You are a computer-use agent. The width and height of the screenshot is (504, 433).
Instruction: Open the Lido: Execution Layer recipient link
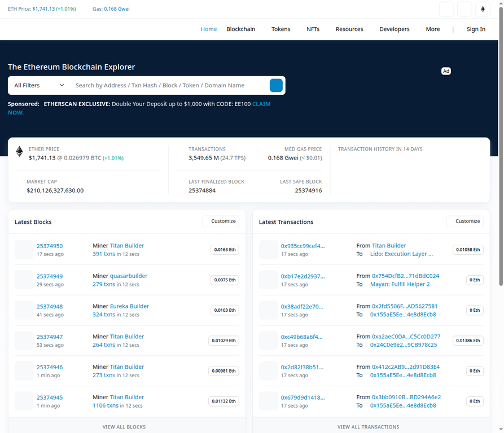[401, 254]
